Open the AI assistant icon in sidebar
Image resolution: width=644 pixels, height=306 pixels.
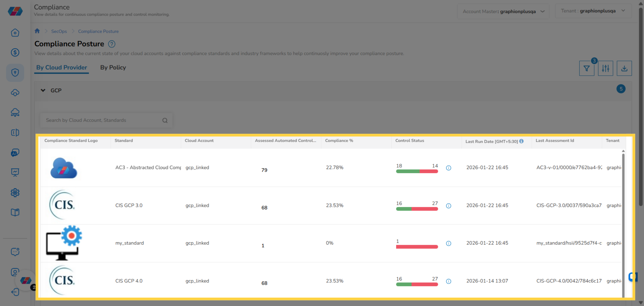(x=15, y=153)
